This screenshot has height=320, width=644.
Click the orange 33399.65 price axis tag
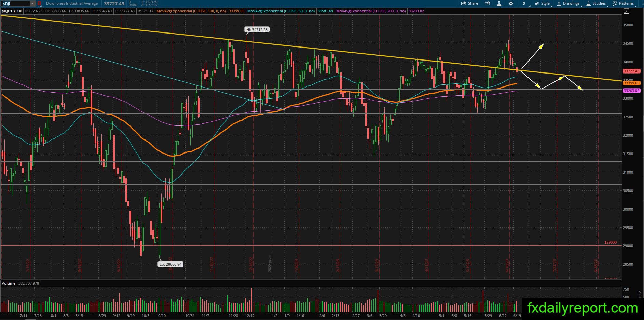[631, 83]
